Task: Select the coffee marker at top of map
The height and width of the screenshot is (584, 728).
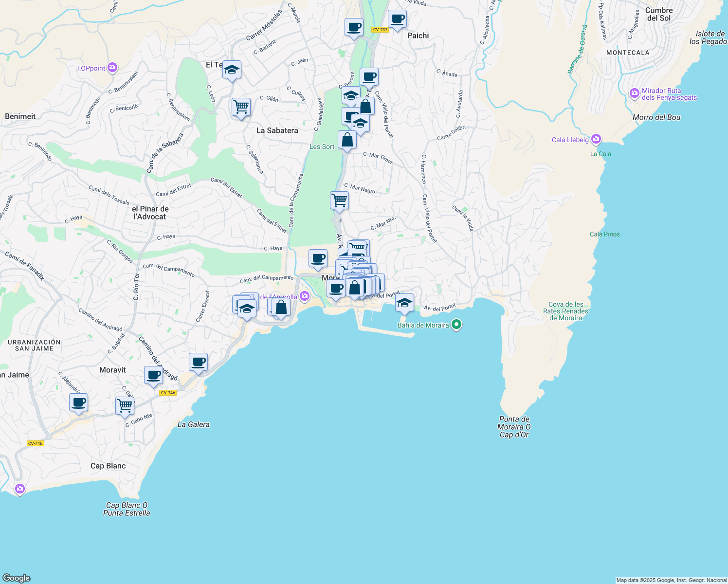Action: point(354,28)
